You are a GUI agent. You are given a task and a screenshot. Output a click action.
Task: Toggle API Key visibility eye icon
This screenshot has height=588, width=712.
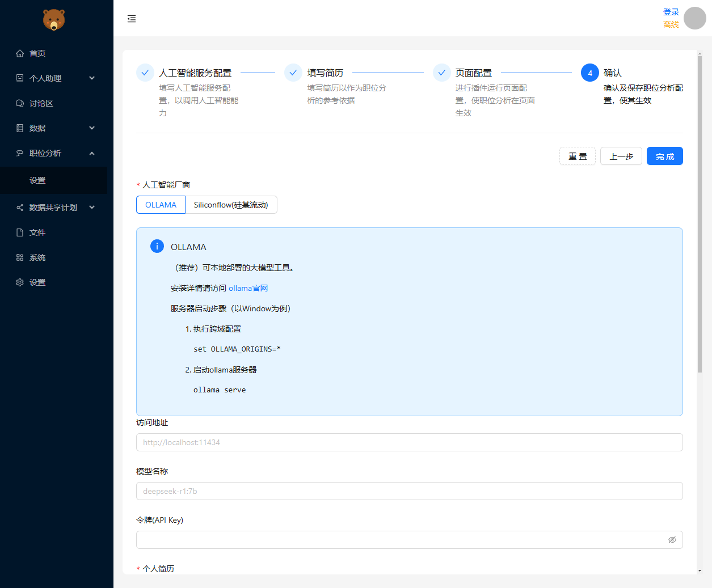[x=672, y=540]
